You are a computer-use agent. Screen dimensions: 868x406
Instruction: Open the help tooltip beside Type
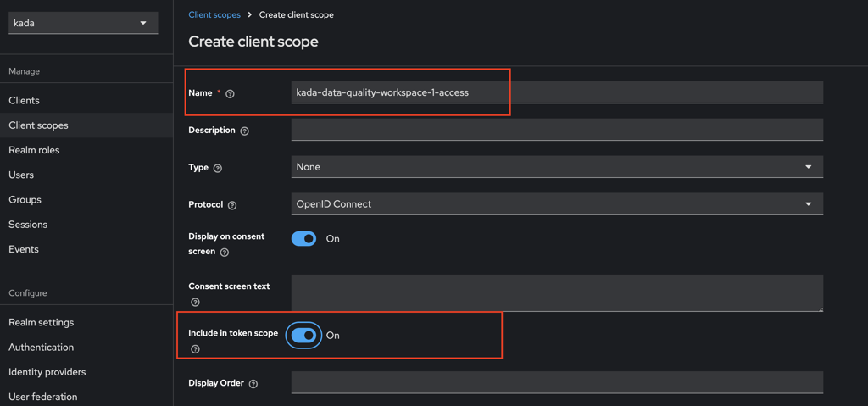218,168
